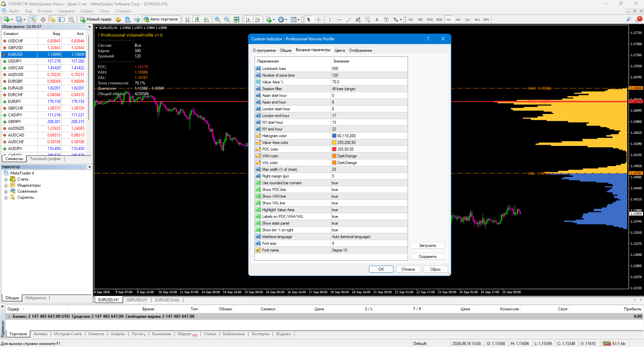This screenshot has width=644, height=347.
Task: Click the search magnifier icon at top right
Action: coord(629,20)
